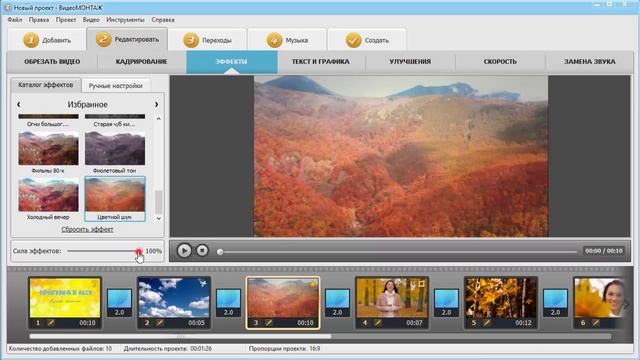Viewport: 640px width, 360px height.
Task: Go to step 4 Музыка tab
Action: [287, 40]
